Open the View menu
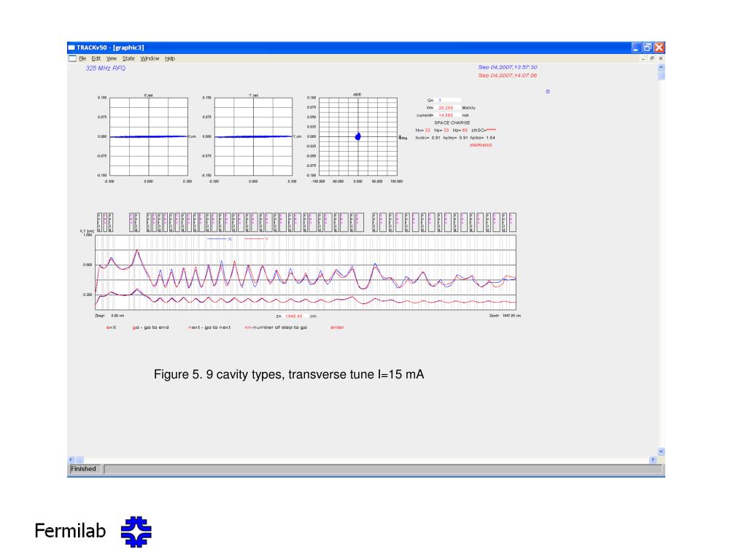Viewport: 747px width, 560px height. pyautogui.click(x=111, y=58)
